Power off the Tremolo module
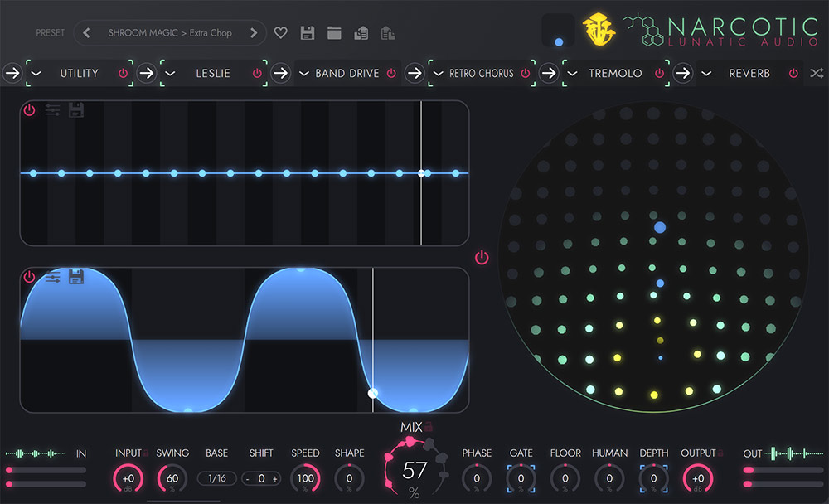 click(x=659, y=73)
